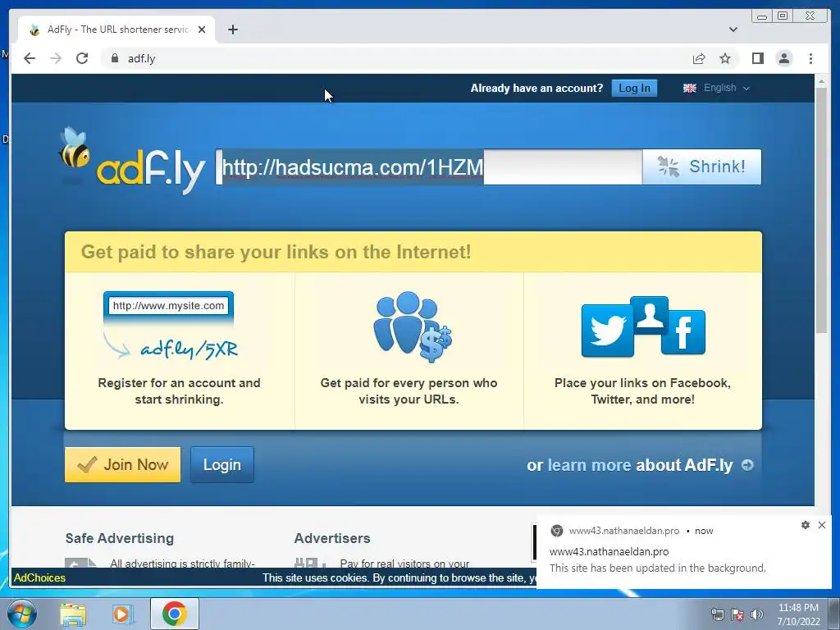View site info via the padlock icon

click(x=114, y=58)
